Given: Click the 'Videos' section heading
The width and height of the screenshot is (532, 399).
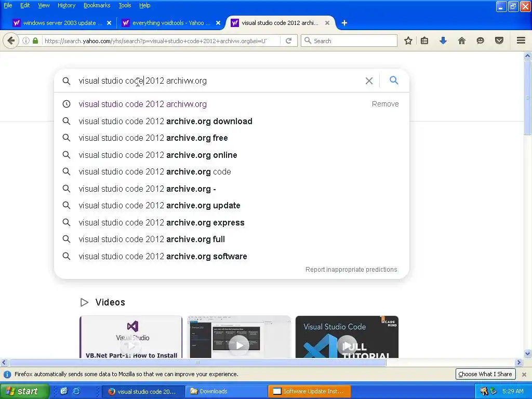Looking at the screenshot, I should pos(110,302).
